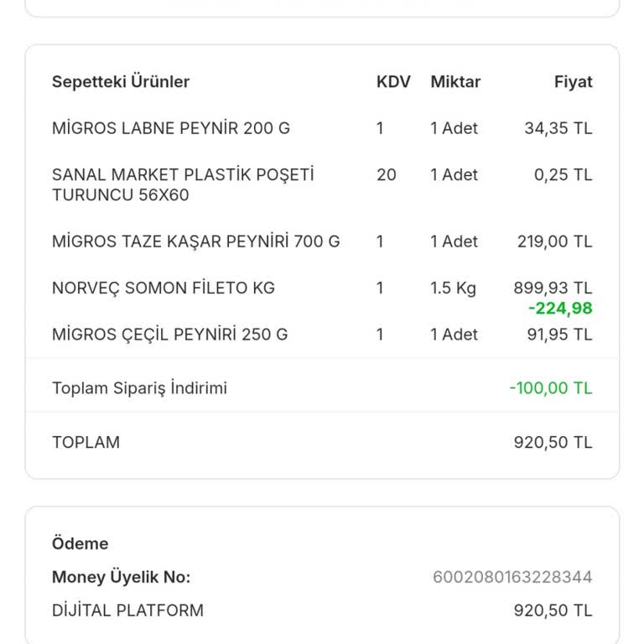Viewport: 644px width, 644px height.
Task: Click the -100,00 TL order discount
Action: (x=551, y=388)
